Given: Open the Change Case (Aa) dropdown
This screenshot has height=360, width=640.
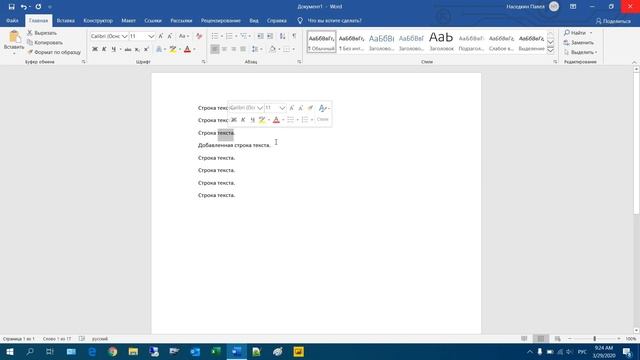Looking at the screenshot, I should coord(184,36).
